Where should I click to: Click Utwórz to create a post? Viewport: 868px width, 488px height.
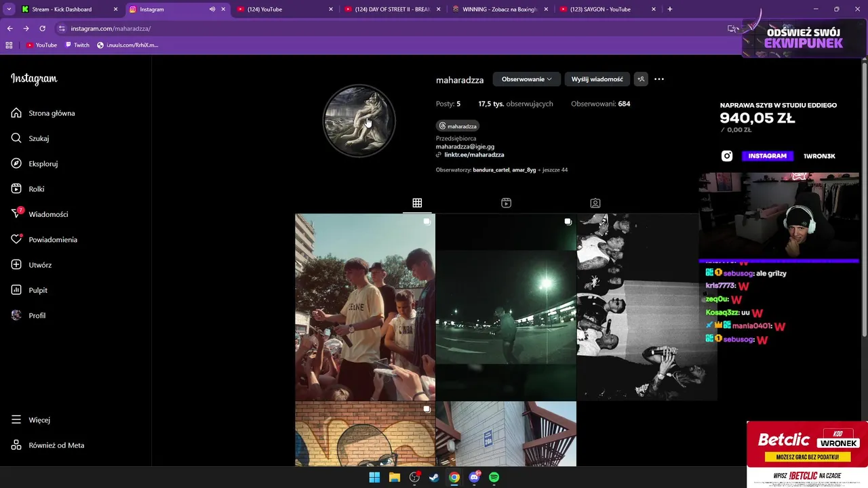(32, 265)
